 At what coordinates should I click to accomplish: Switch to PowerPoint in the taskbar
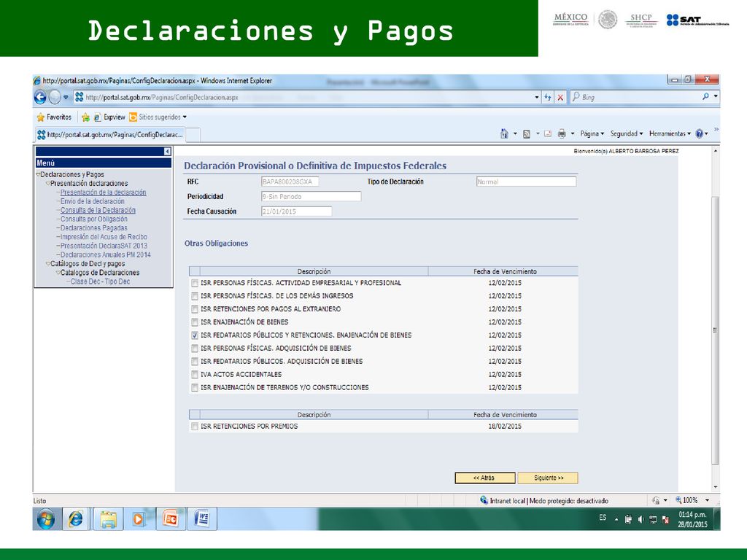click(x=171, y=519)
